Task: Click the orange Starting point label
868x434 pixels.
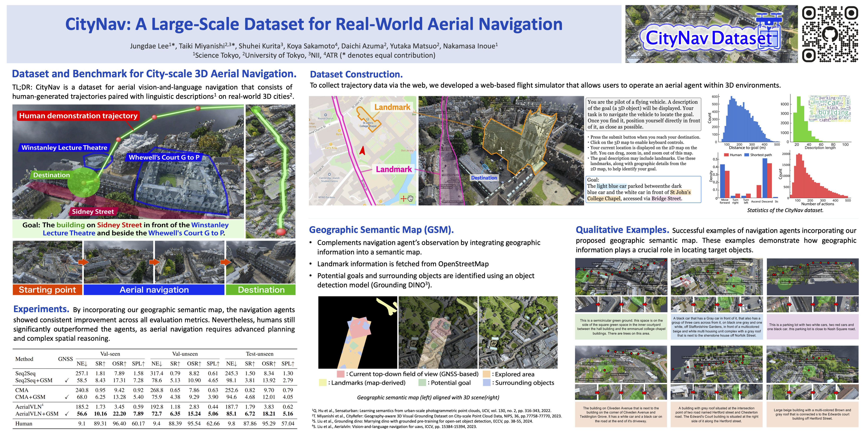Action: click(x=47, y=290)
